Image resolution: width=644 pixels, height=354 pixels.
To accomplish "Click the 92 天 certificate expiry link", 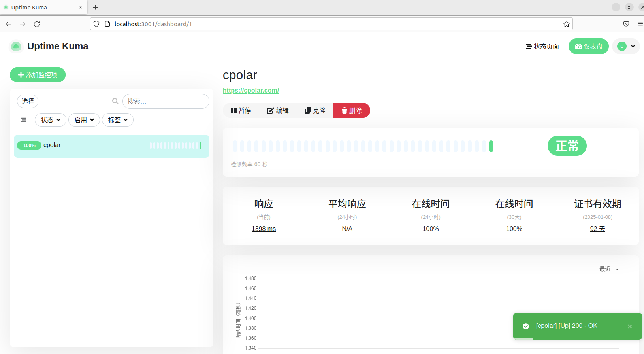I will click(x=597, y=229).
